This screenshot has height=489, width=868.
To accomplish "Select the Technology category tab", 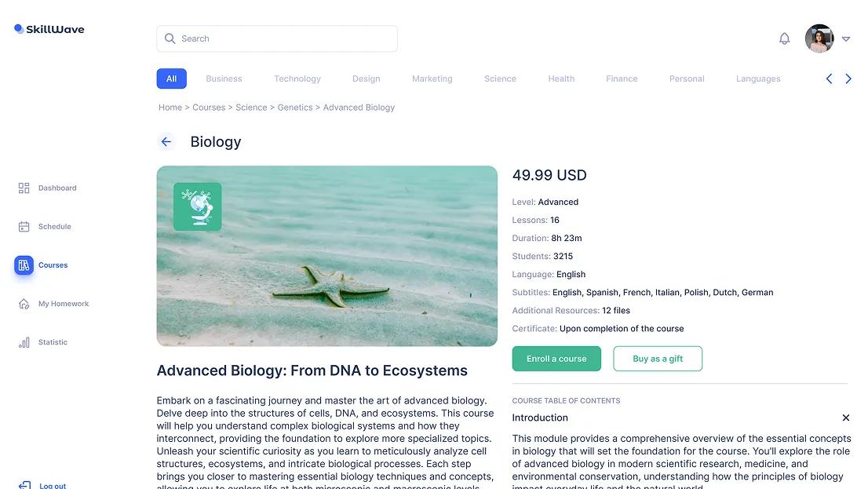I will point(297,78).
